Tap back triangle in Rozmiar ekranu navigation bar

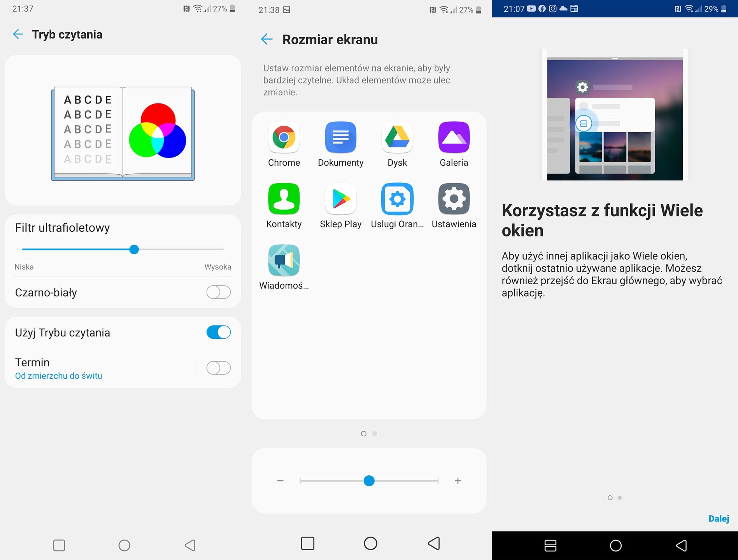click(x=434, y=543)
